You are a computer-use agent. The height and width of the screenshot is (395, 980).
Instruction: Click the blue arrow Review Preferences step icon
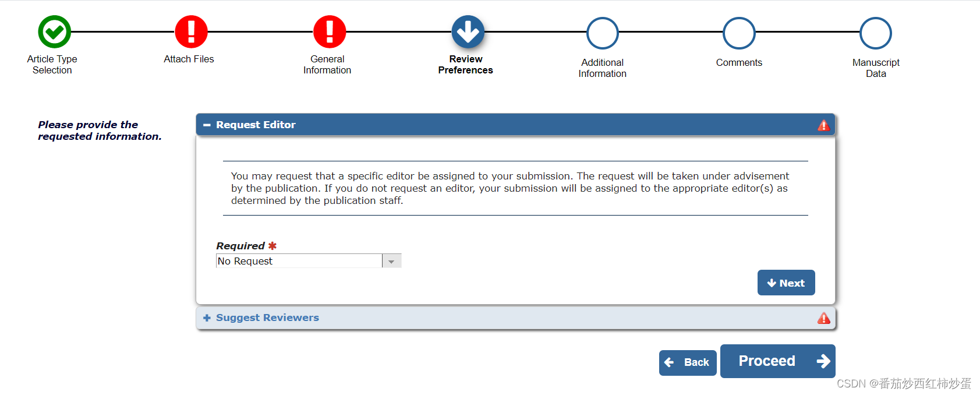pos(468,31)
